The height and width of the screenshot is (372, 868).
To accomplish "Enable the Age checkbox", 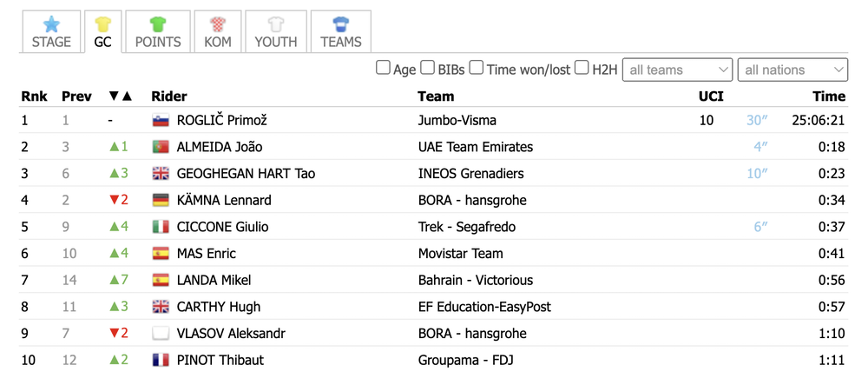I will click(383, 68).
